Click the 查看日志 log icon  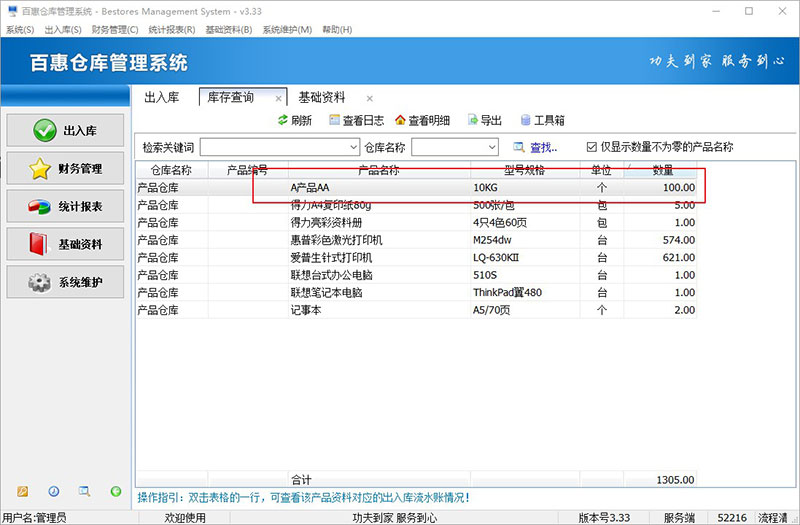334,120
